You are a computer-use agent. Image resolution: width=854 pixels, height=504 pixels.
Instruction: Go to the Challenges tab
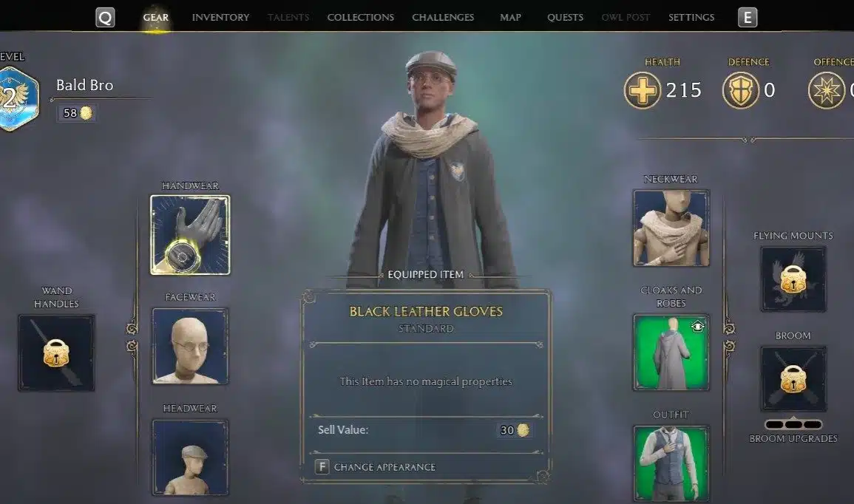[443, 18]
